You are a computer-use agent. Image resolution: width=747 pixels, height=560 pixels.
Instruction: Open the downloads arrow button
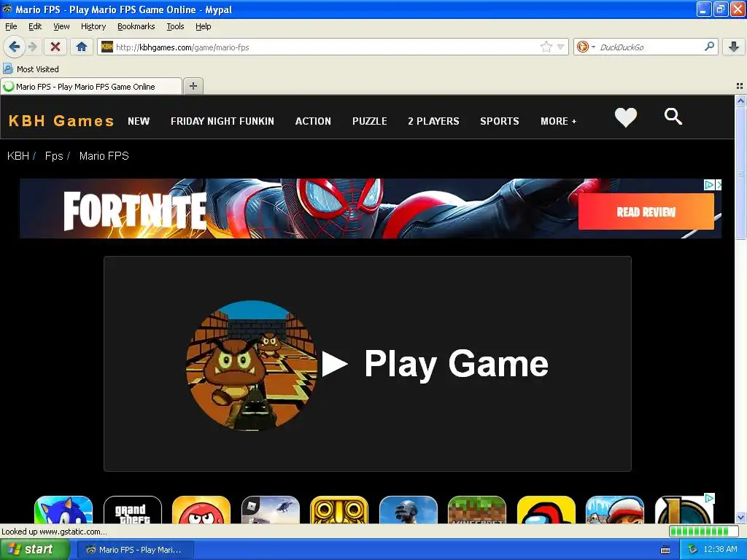pos(734,47)
